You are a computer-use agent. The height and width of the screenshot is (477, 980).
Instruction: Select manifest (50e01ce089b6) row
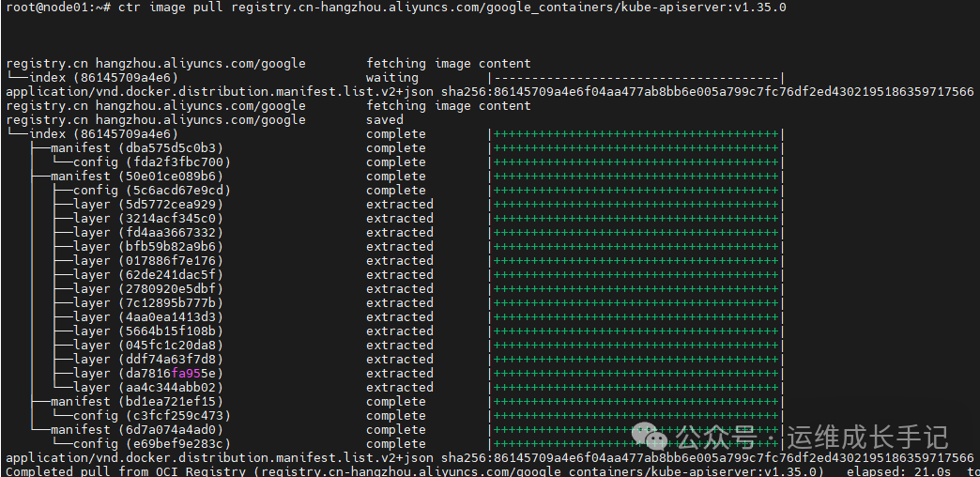click(x=406, y=177)
